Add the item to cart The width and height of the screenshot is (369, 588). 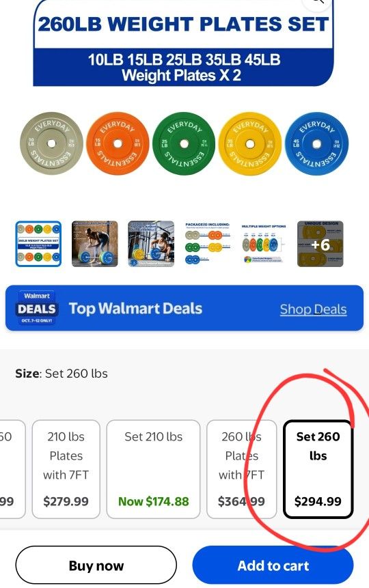(x=273, y=565)
